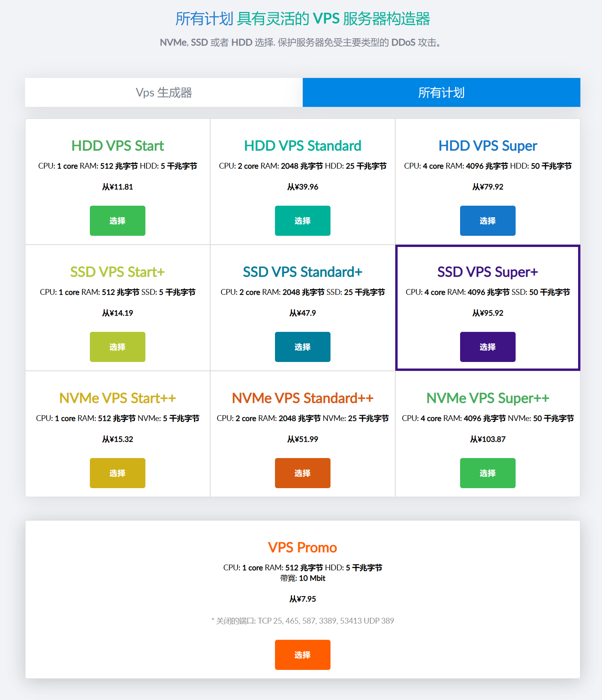Switch to the Vps 生成器 tab
Viewport: 602px width, 700px height.
coord(164,93)
